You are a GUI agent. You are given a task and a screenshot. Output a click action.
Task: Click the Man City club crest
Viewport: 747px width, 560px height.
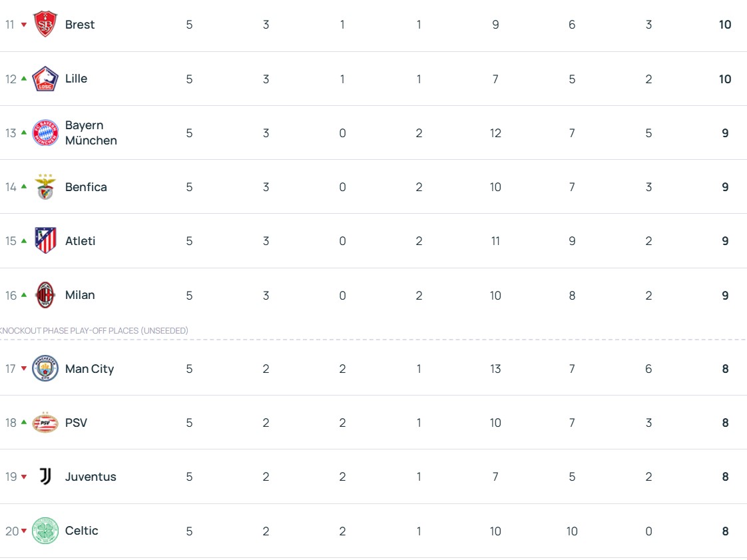[x=45, y=369]
